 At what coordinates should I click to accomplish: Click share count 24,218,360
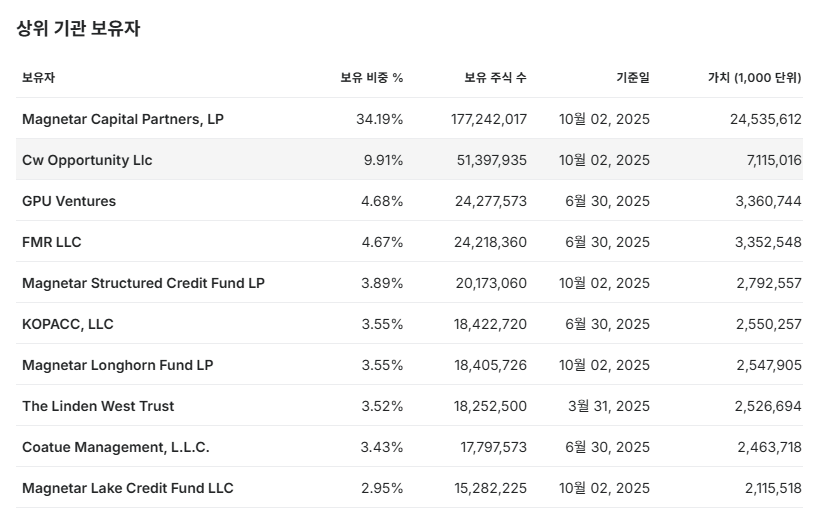[490, 242]
